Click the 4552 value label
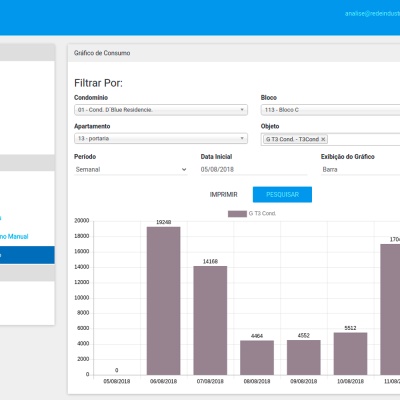This screenshot has height=400, width=400. [304, 336]
